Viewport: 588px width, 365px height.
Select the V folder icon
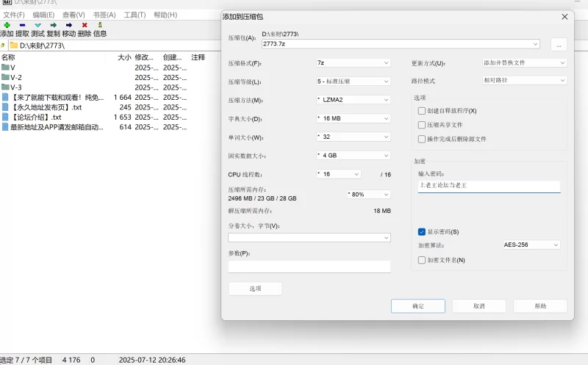click(5, 68)
